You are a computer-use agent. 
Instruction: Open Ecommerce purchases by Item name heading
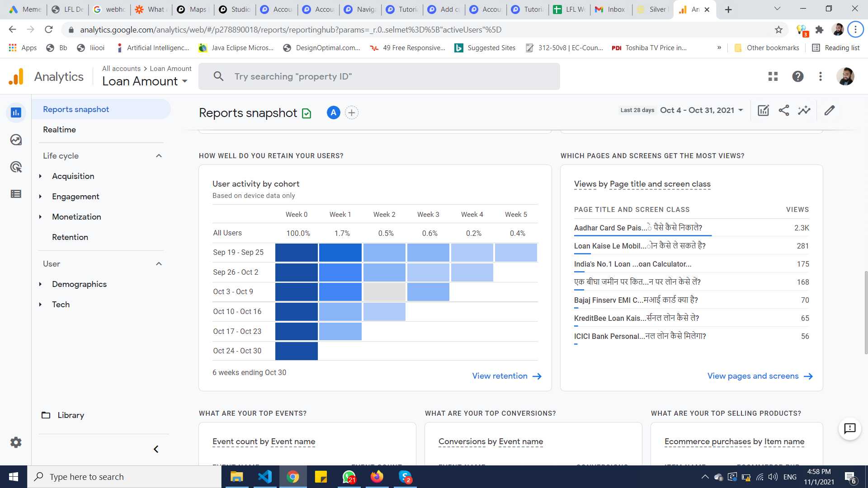pyautogui.click(x=734, y=441)
